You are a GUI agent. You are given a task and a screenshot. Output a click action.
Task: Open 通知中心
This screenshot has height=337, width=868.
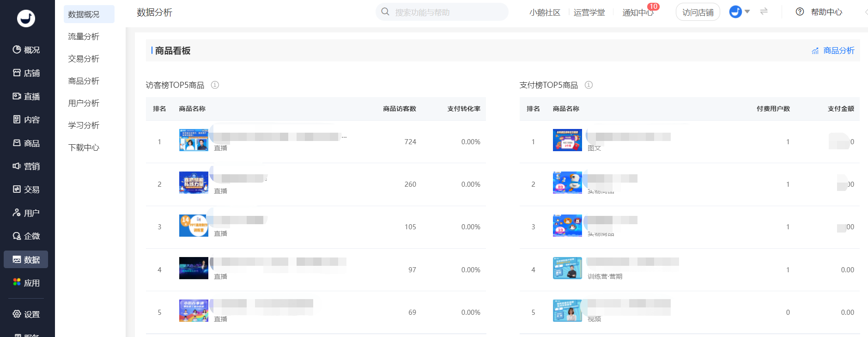tap(637, 12)
